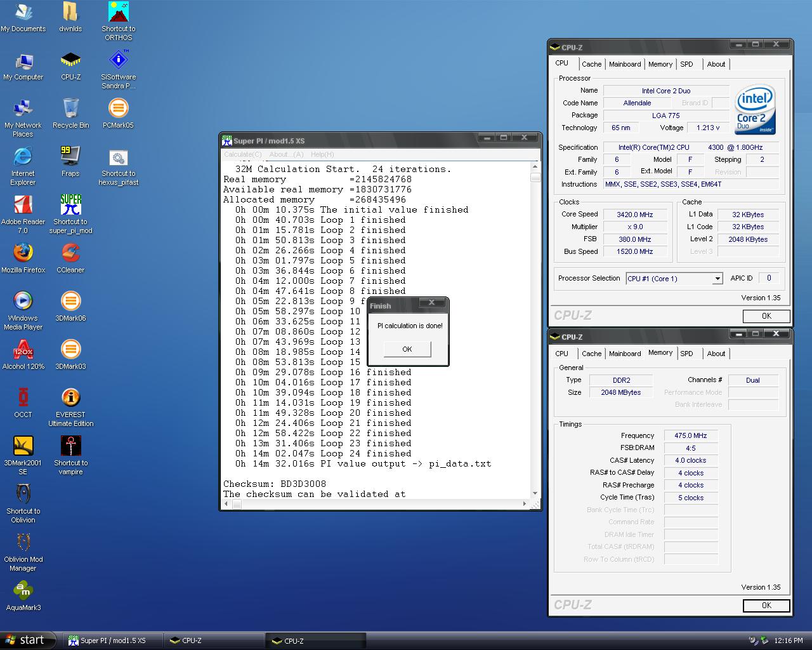Open the Windows Start menu
Image resolution: width=812 pixels, height=650 pixels.
point(27,640)
